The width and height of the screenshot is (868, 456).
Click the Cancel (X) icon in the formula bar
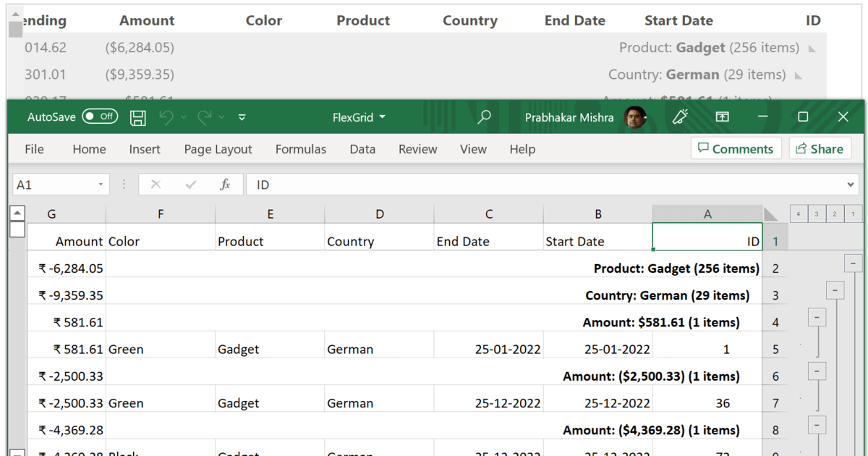coord(156,184)
